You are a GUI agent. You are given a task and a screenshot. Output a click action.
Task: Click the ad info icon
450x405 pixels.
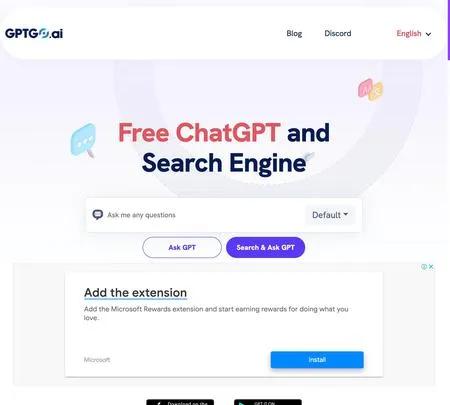424,267
